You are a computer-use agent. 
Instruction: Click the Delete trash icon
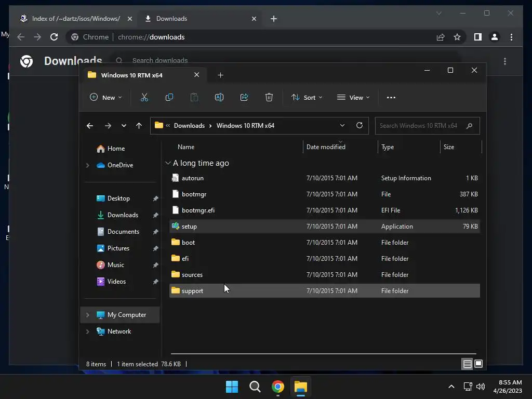(269, 97)
